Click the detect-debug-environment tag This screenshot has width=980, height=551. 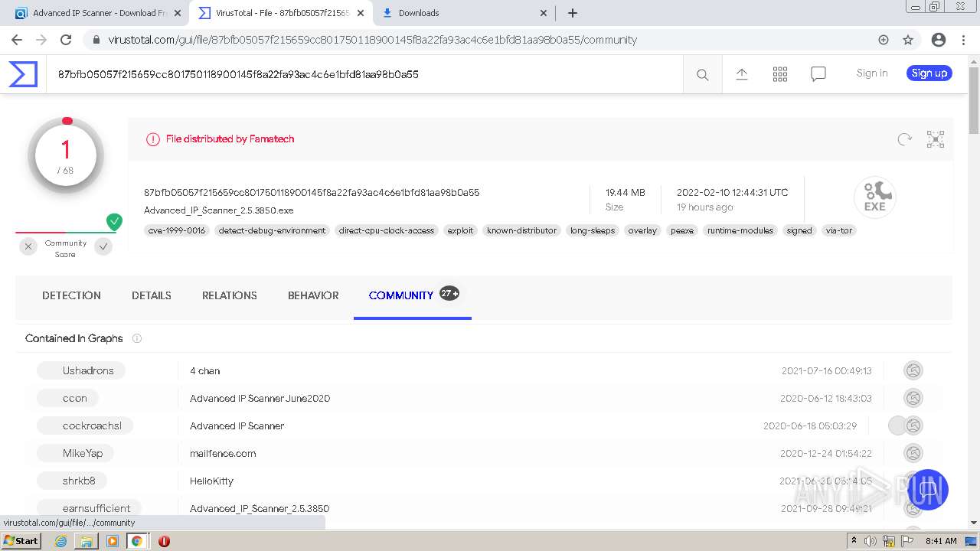click(x=272, y=230)
